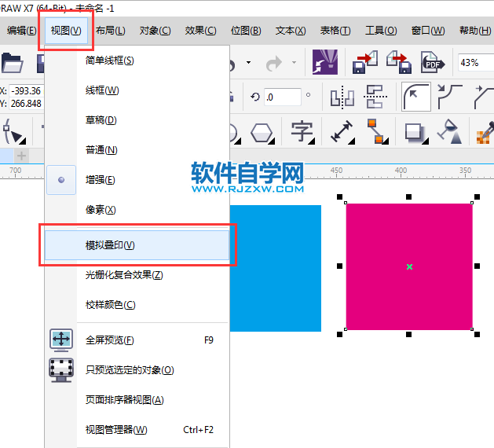
Task: Choose 全屏预览 full-screen preview
Action: click(x=109, y=340)
